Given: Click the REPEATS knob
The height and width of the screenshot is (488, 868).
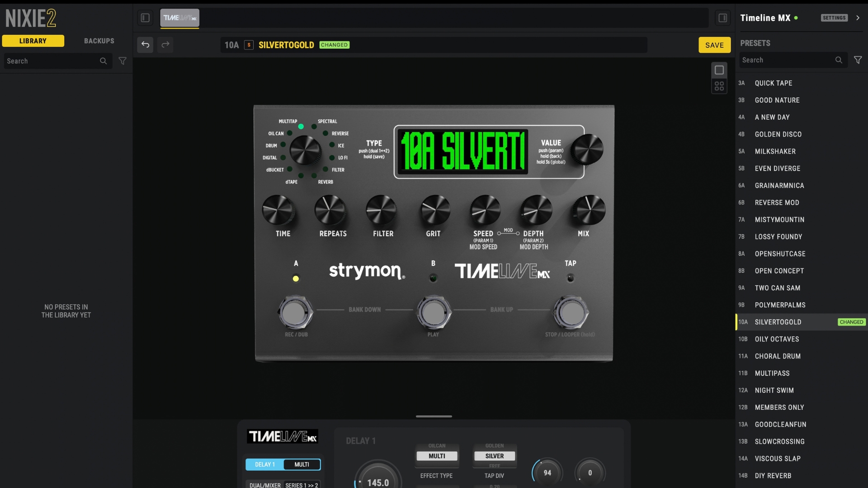Looking at the screenshot, I should [330, 210].
